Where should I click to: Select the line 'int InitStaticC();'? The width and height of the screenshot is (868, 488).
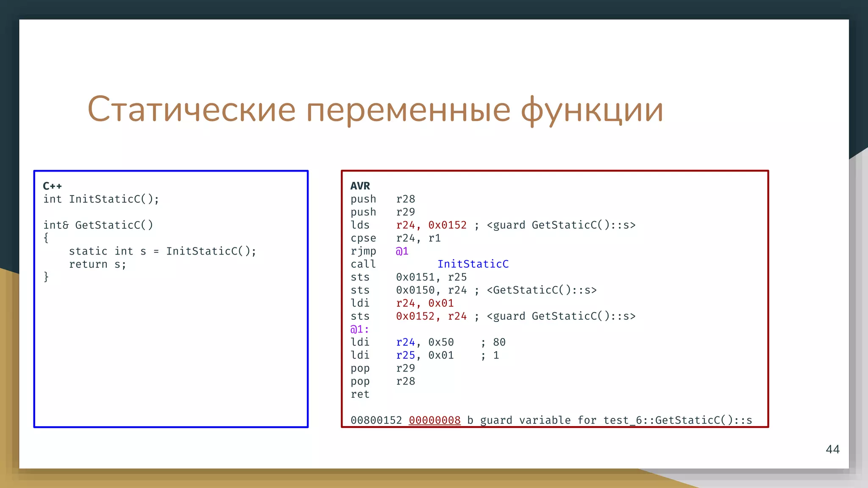coord(101,199)
